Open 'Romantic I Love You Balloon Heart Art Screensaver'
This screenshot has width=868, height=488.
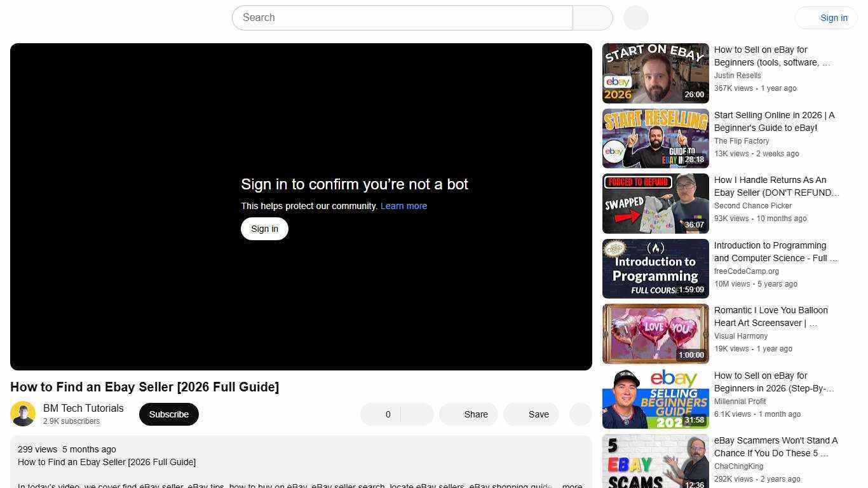point(655,333)
